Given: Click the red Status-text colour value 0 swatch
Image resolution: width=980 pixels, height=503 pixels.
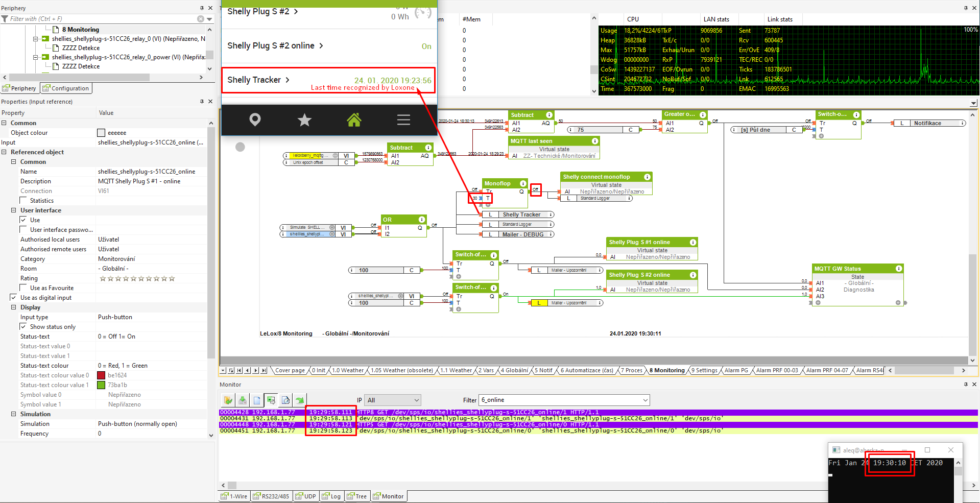Looking at the screenshot, I should pos(101,375).
